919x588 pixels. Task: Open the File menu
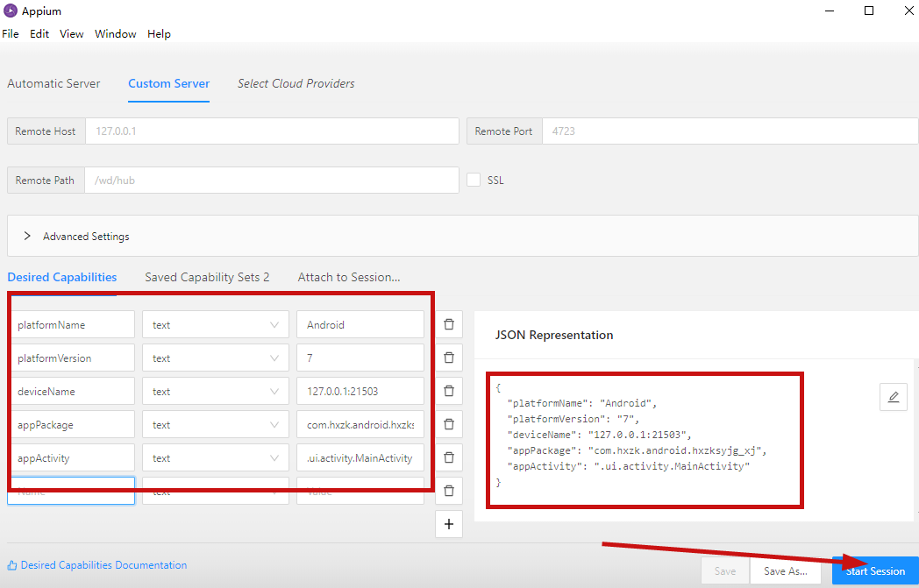click(11, 34)
